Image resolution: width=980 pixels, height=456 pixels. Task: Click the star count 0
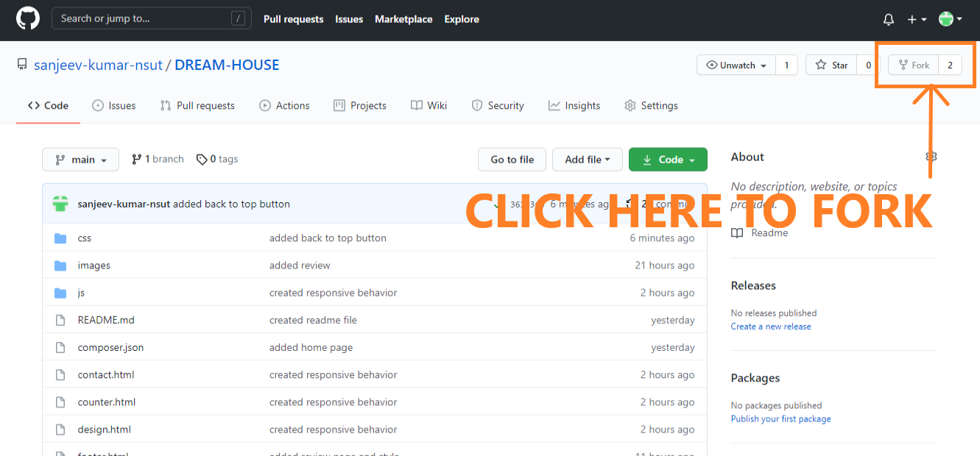(x=868, y=65)
